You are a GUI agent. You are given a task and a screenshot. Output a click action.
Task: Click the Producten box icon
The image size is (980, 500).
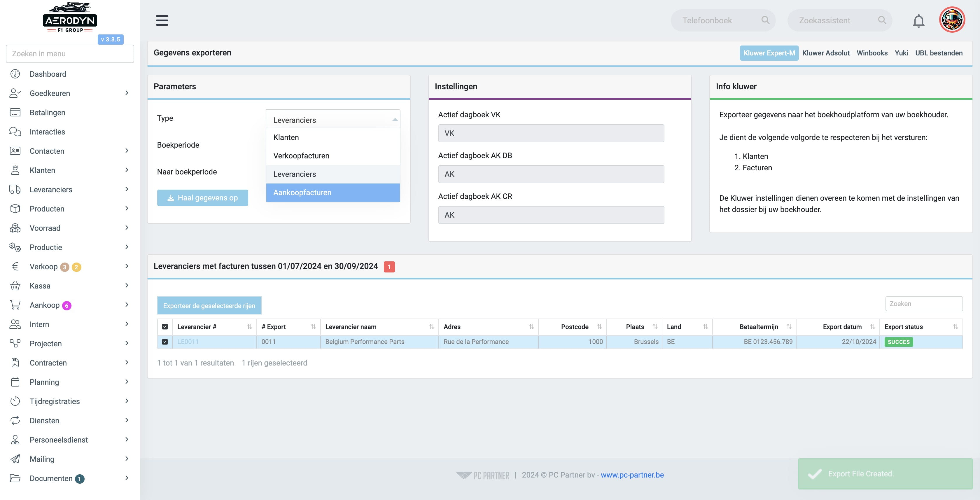[15, 209]
